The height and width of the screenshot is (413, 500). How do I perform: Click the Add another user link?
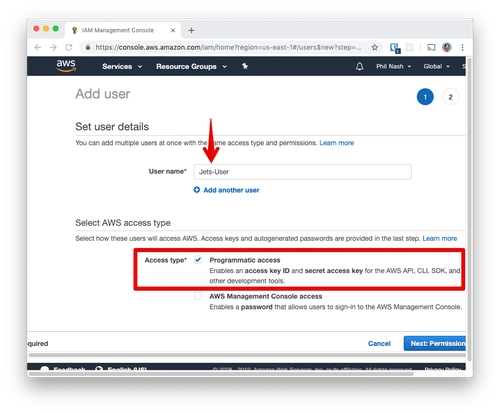(226, 190)
